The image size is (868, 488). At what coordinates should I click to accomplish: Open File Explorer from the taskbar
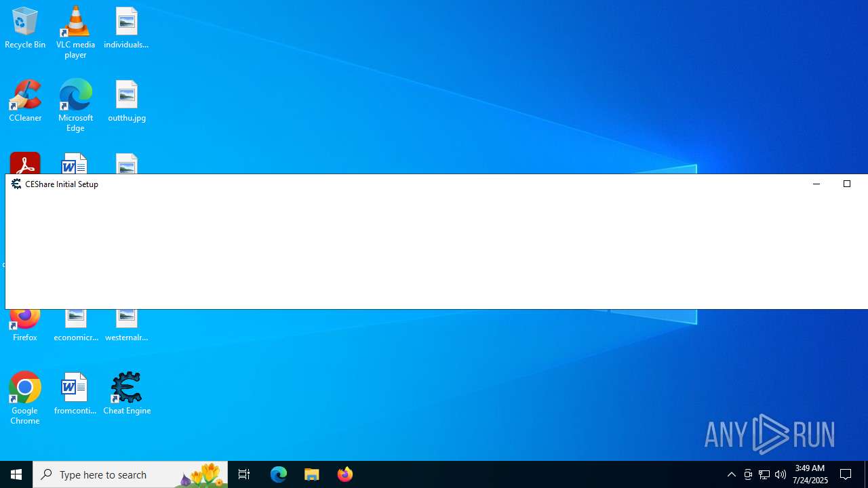coord(312,474)
